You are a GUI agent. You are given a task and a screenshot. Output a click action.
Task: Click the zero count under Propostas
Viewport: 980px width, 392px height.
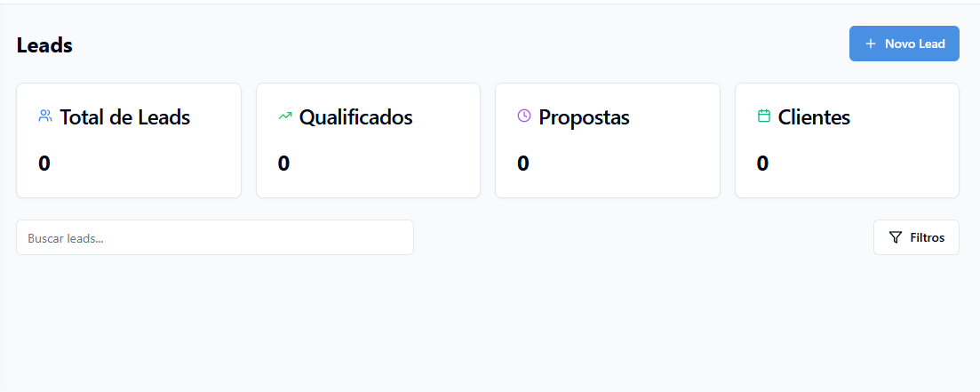point(523,164)
